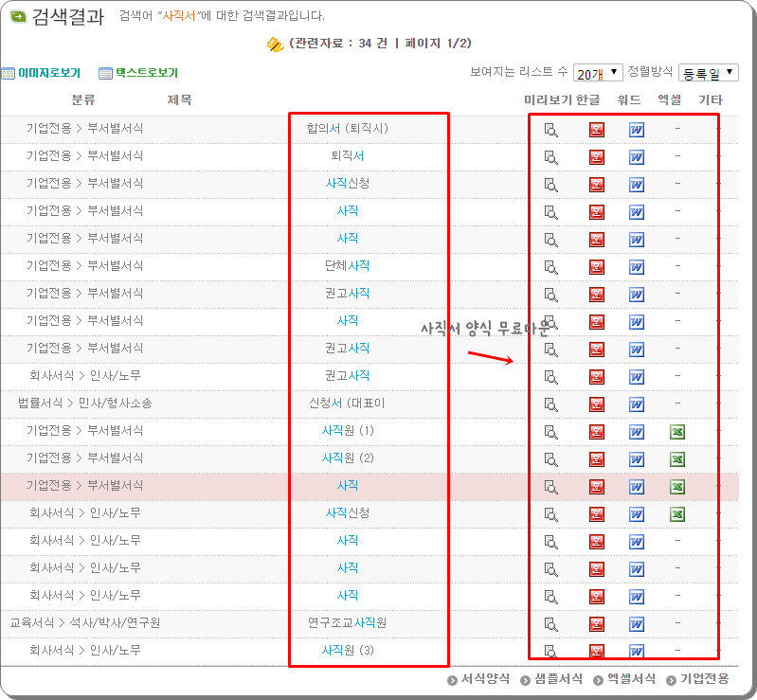Image resolution: width=757 pixels, height=700 pixels.
Task: Open the 합의서 (퇴직시) title link
Action: 348,128
